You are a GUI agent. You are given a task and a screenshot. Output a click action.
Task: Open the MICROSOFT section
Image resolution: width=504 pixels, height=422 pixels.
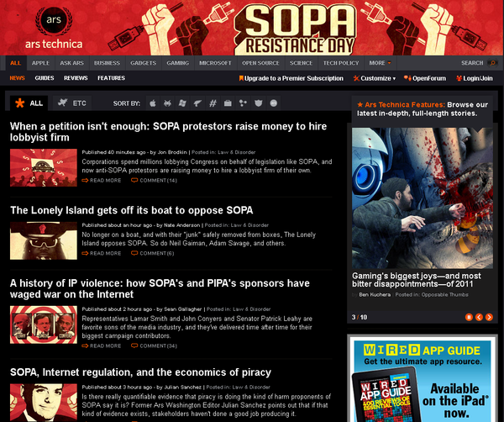coord(215,63)
